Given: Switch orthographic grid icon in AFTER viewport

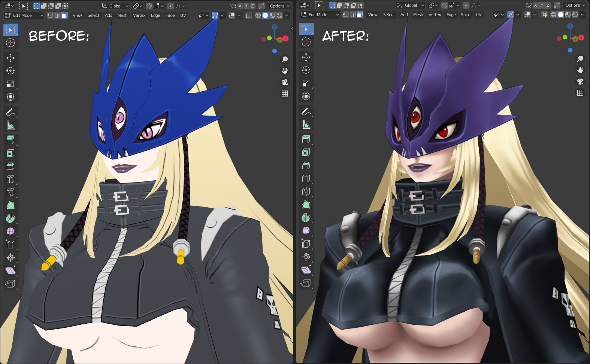Looking at the screenshot, I should [x=580, y=93].
